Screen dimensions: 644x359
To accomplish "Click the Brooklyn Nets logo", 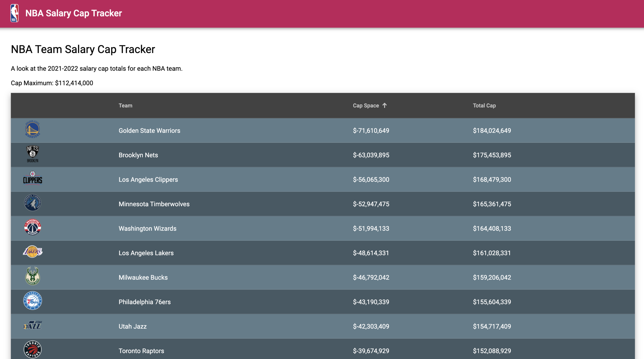I will tap(32, 154).
